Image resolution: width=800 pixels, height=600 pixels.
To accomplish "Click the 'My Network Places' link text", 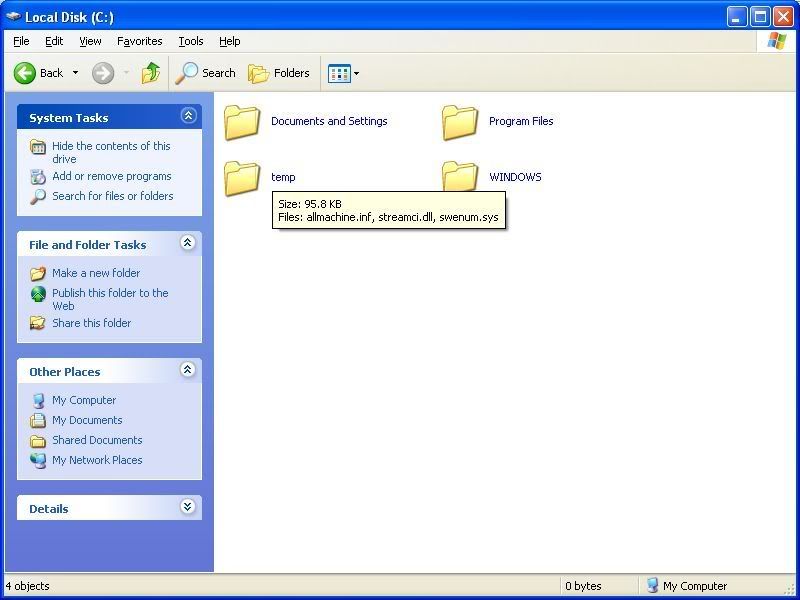I will click(97, 460).
